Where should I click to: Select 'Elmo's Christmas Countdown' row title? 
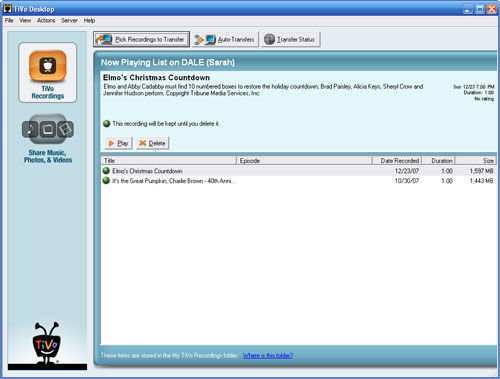click(147, 171)
